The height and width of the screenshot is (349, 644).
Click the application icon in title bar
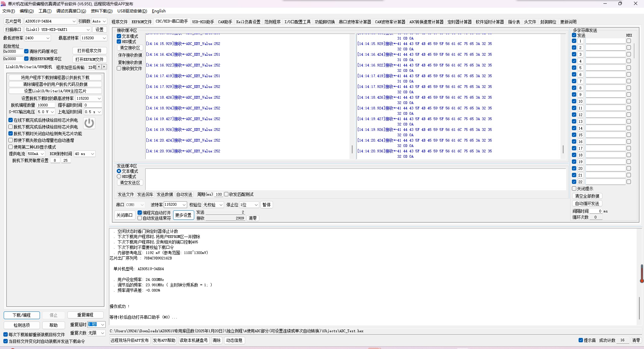pyautogui.click(x=3, y=4)
